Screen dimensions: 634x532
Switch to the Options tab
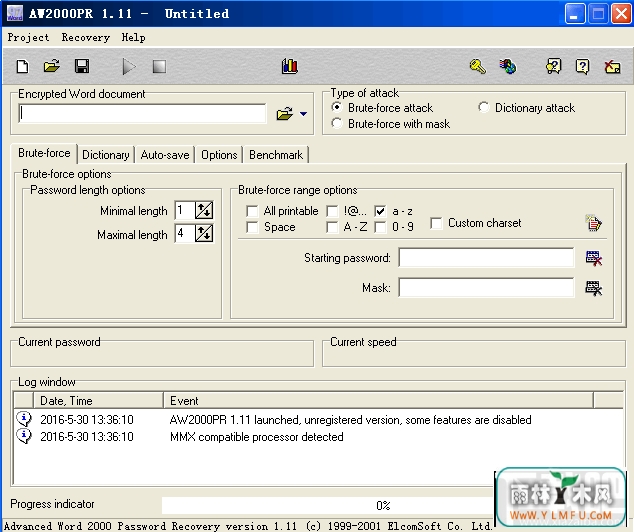219,155
